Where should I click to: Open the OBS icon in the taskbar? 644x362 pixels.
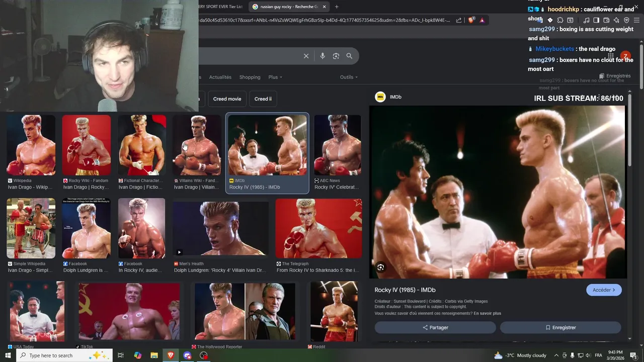(x=204, y=355)
